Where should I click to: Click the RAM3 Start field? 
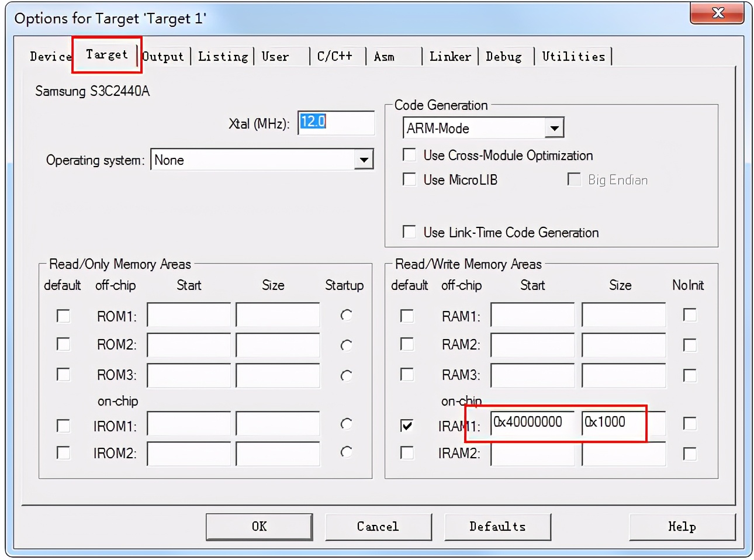point(532,375)
